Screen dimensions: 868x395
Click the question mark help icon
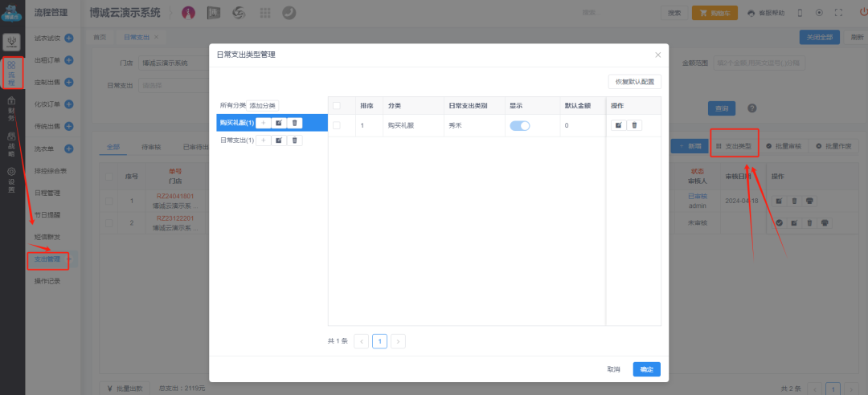(751, 108)
